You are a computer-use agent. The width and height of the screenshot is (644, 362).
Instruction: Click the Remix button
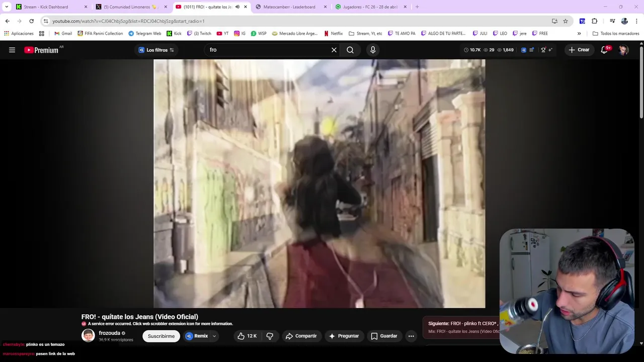point(197,336)
